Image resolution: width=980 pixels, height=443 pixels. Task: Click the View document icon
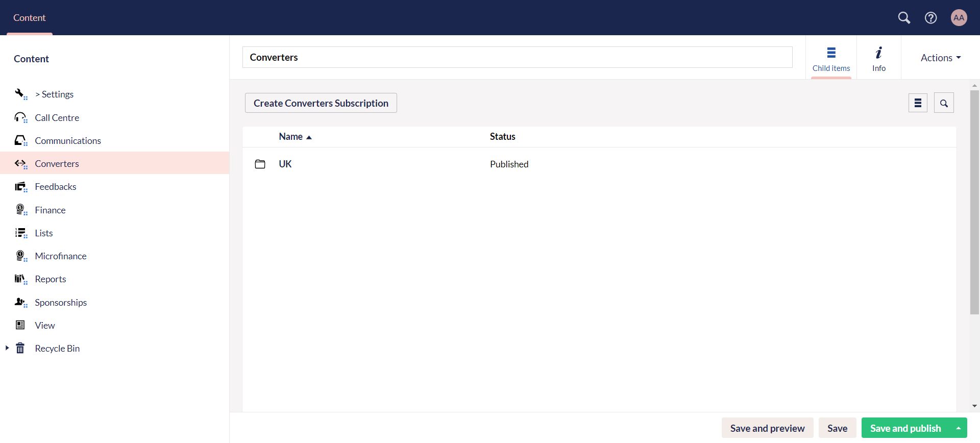tap(20, 325)
